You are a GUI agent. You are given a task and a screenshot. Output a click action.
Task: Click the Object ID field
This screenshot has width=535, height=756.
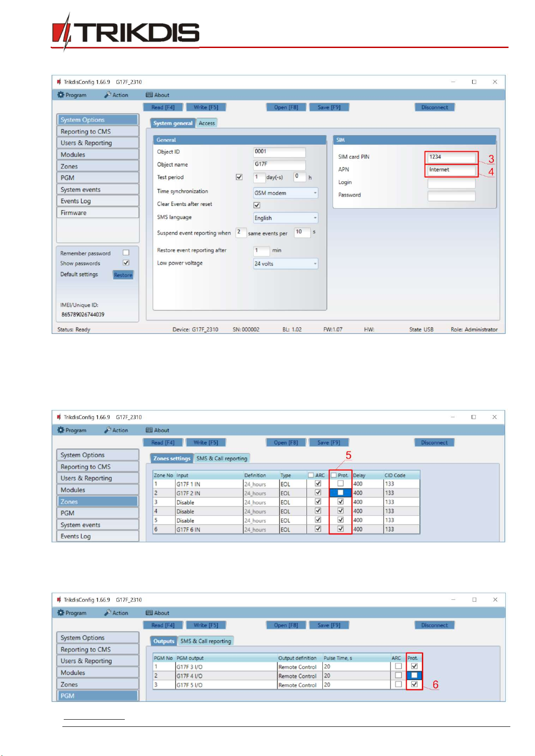click(x=279, y=152)
